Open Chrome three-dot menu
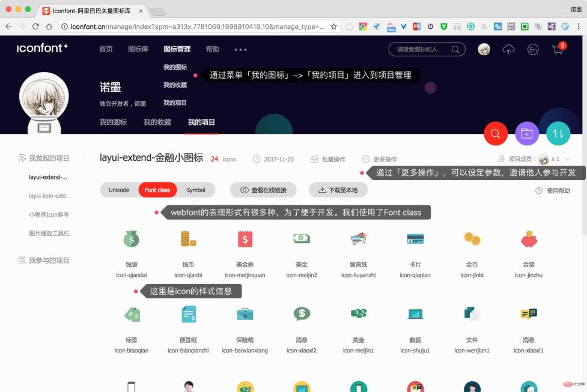 [579, 26]
